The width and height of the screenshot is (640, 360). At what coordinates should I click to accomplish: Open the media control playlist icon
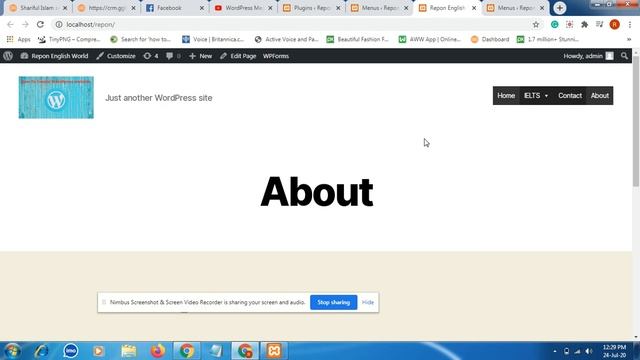(600, 24)
